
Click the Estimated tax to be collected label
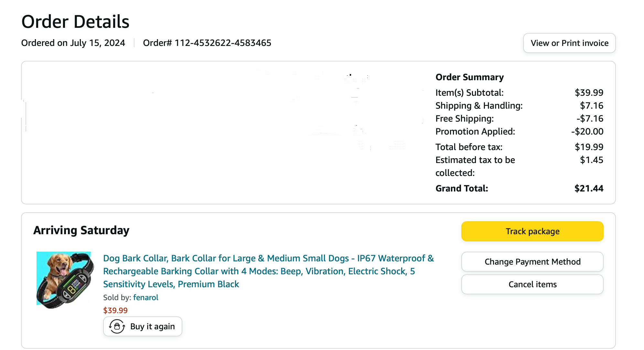tap(475, 160)
